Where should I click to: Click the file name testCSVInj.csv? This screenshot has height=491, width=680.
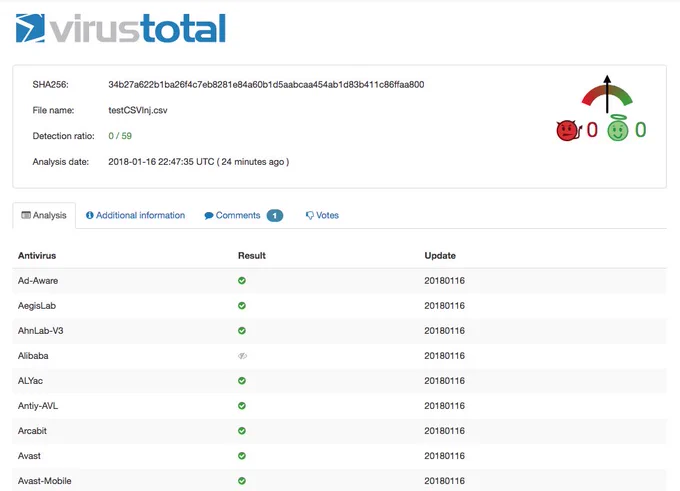point(138,110)
